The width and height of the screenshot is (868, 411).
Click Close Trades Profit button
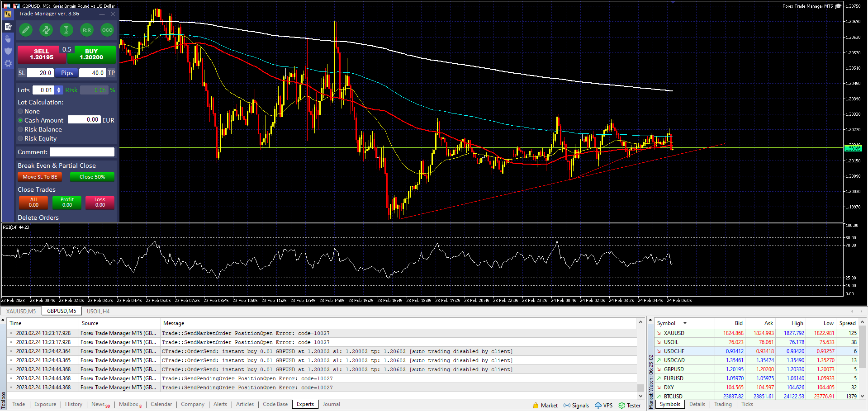pyautogui.click(x=67, y=203)
